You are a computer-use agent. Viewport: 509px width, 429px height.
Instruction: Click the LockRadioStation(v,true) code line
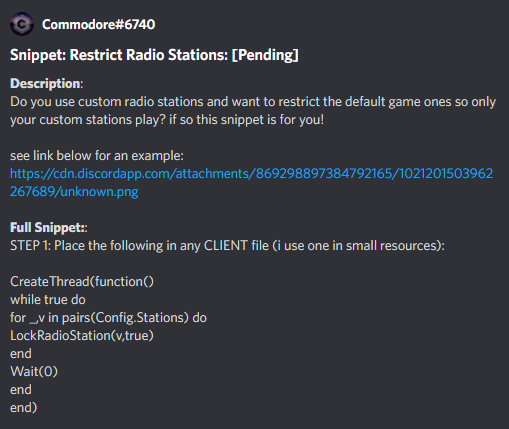click(82, 336)
